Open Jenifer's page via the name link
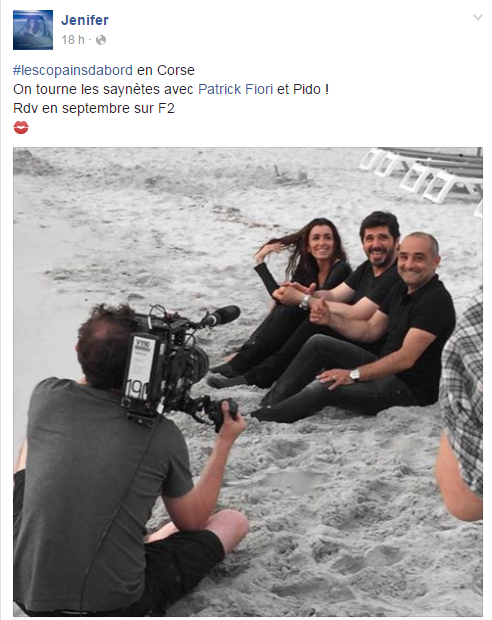Screen dimensions: 492x620 pos(85,20)
